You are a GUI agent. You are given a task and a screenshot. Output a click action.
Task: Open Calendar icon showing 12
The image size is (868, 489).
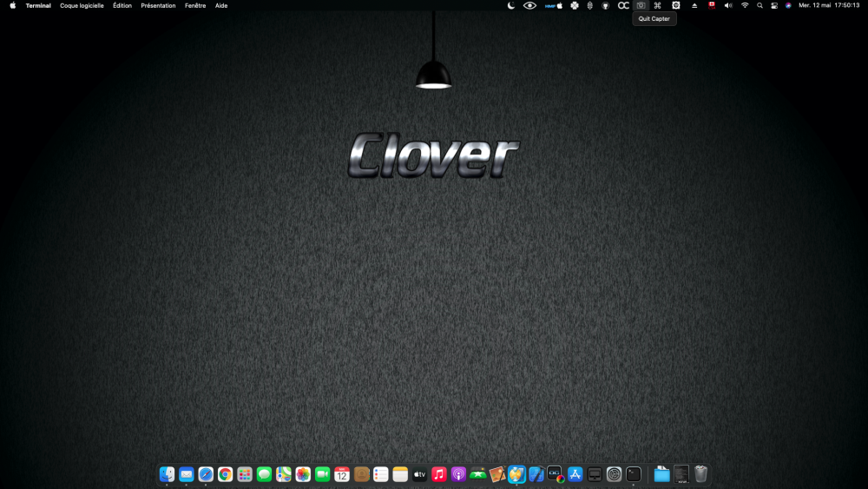[342, 474]
